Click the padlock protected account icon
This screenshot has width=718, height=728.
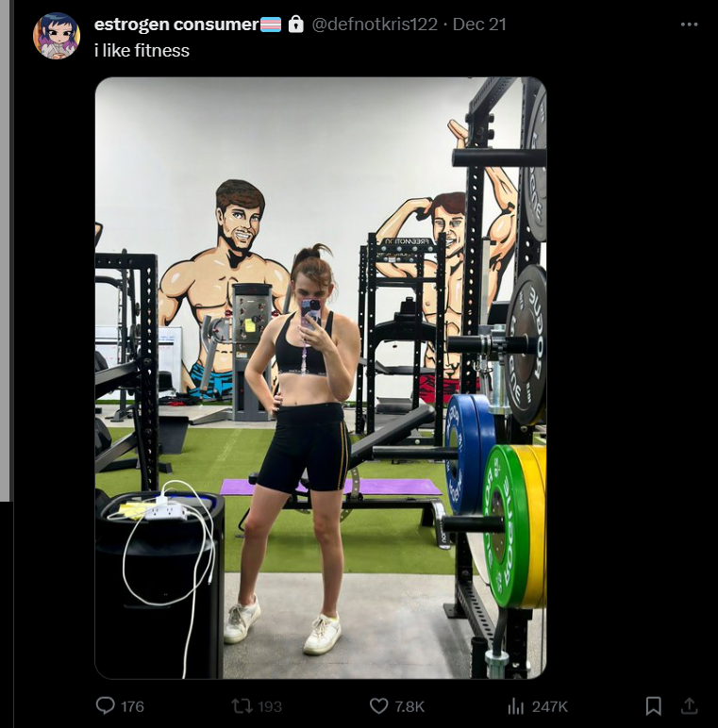pos(296,25)
